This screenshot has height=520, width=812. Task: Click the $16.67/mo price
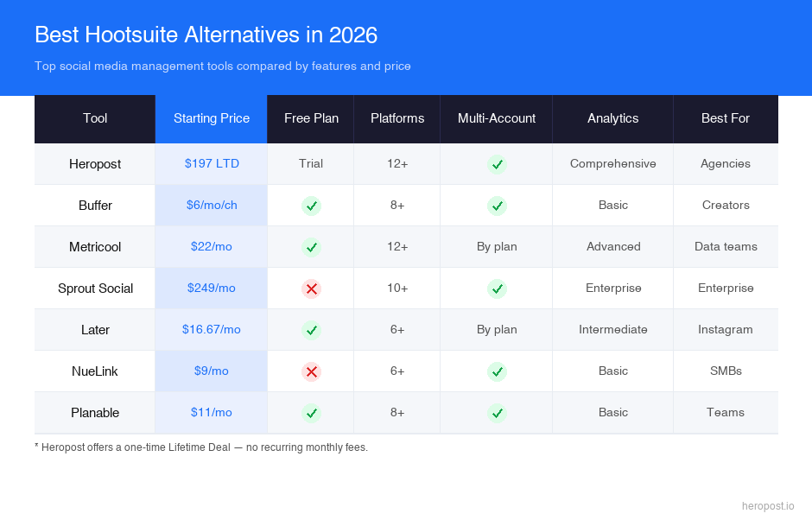point(212,329)
